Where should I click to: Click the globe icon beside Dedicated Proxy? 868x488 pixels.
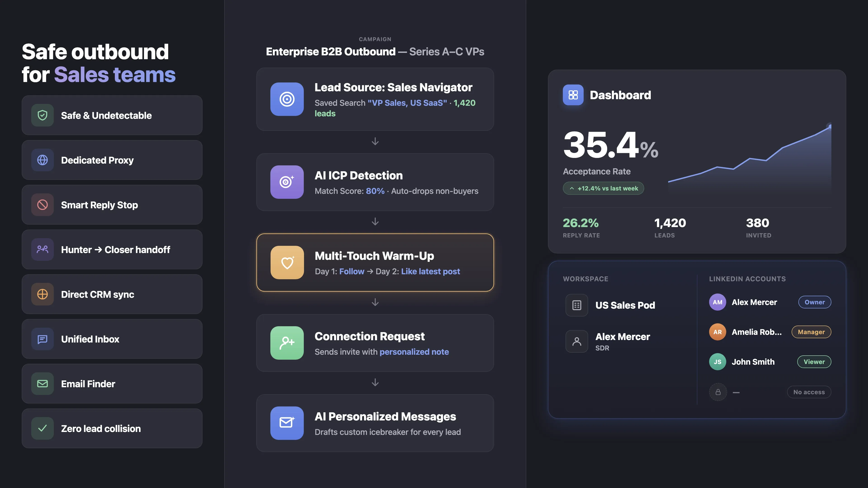42,160
